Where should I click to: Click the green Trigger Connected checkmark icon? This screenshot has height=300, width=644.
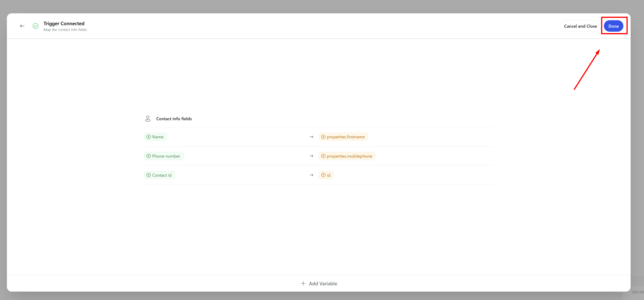coord(36,26)
